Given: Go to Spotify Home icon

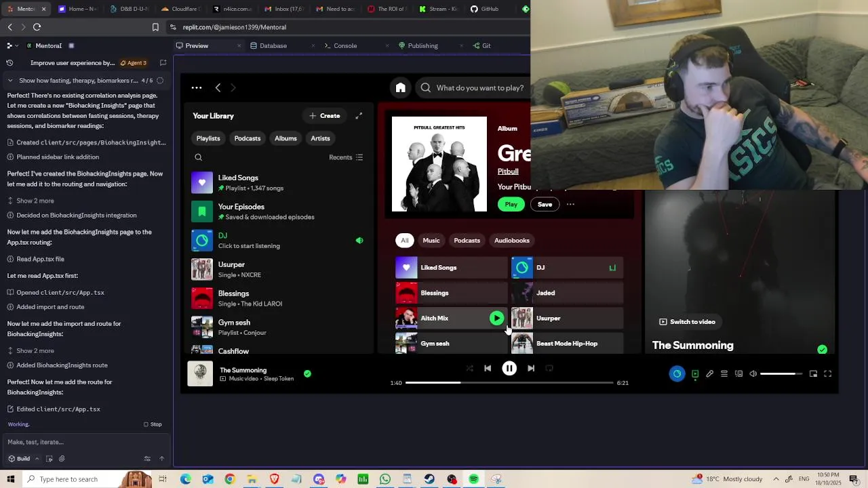Looking at the screenshot, I should click(401, 87).
